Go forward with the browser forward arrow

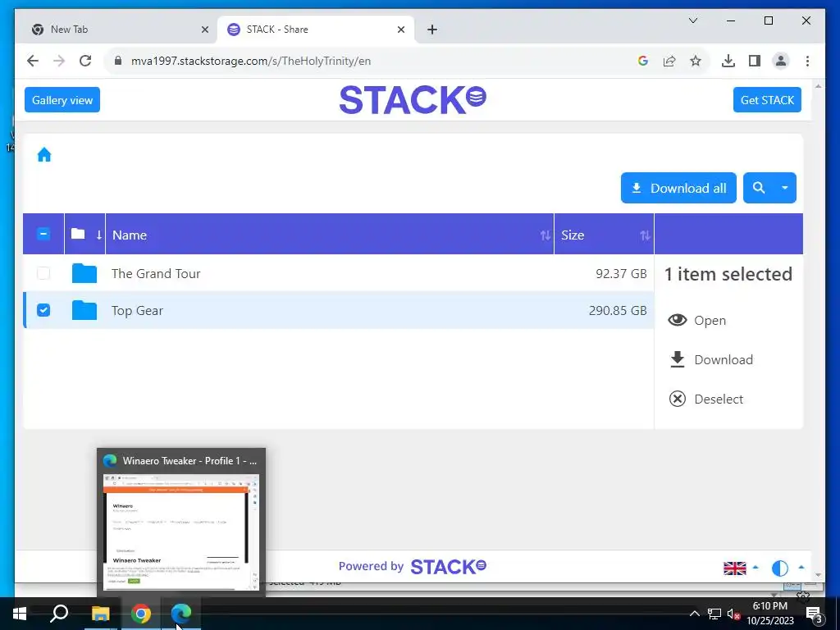click(59, 61)
